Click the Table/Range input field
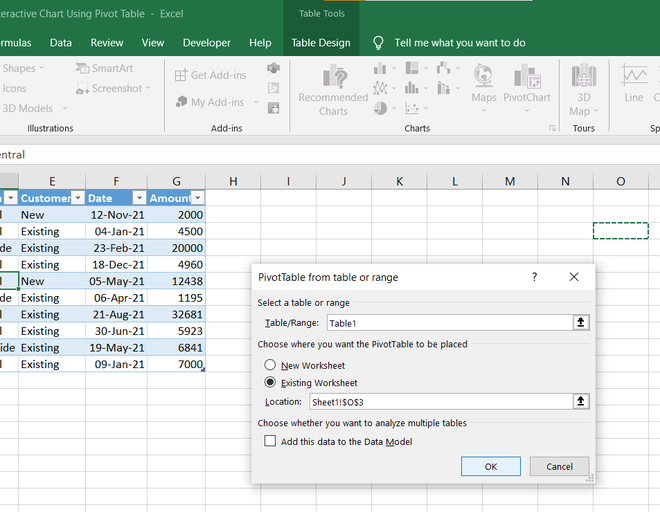 (x=448, y=323)
